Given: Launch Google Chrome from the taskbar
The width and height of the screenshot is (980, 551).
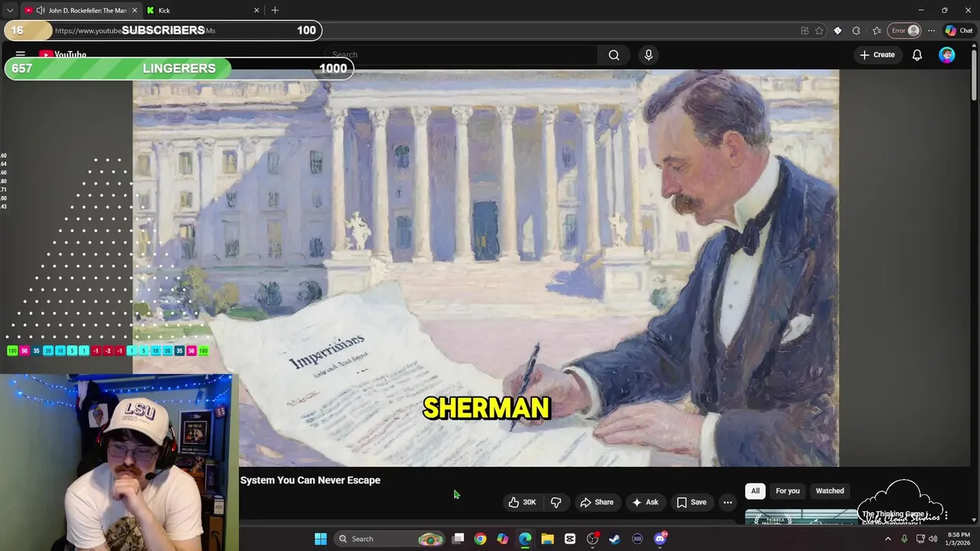Looking at the screenshot, I should click(480, 539).
